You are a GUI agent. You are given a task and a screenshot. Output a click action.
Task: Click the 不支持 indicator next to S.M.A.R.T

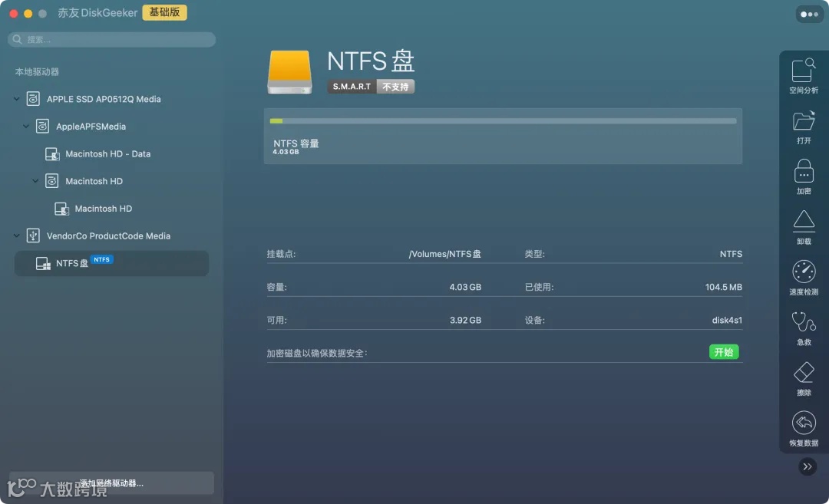pyautogui.click(x=395, y=87)
